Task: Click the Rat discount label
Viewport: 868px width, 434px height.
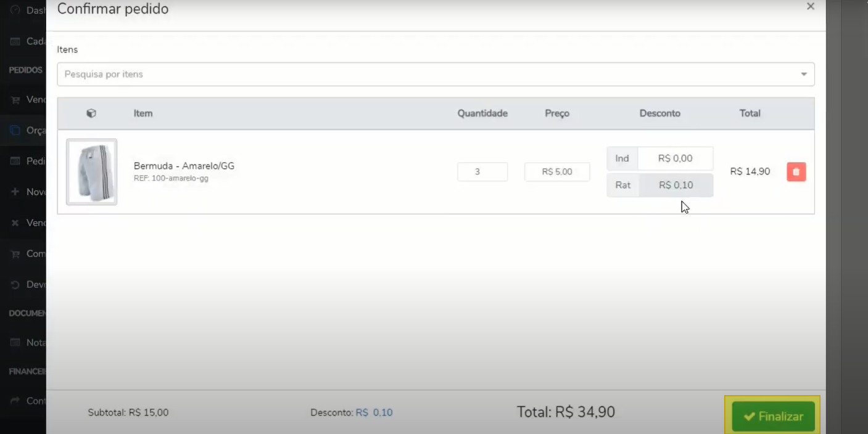Action: 622,185
